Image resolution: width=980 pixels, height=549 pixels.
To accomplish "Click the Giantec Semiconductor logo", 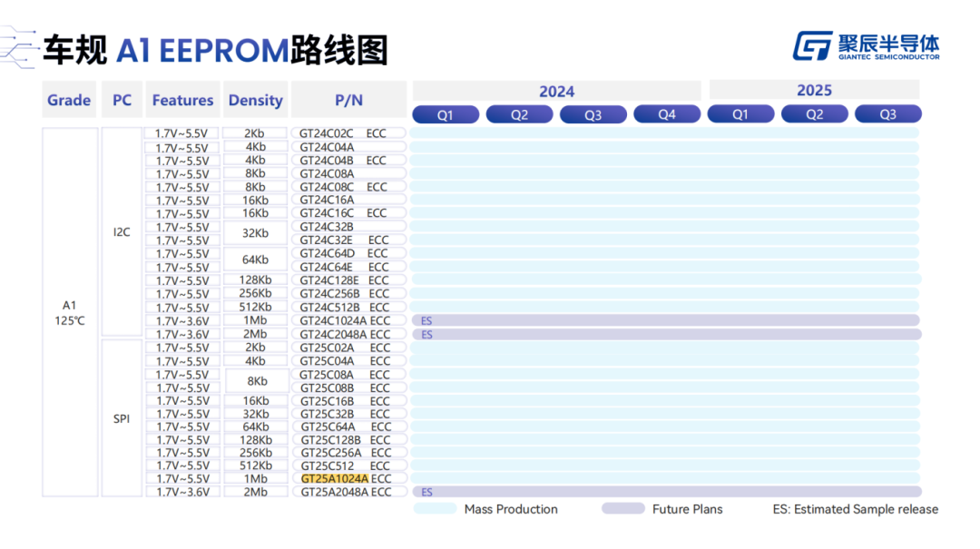I will 867,45.
